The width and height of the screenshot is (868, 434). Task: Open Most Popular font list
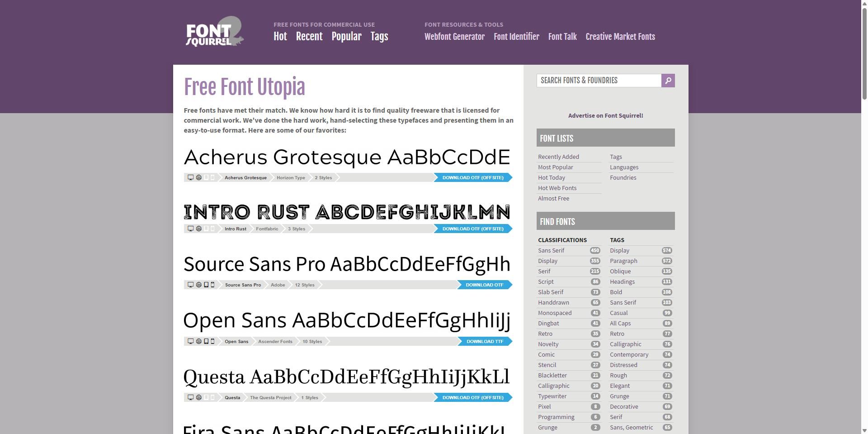coord(556,167)
